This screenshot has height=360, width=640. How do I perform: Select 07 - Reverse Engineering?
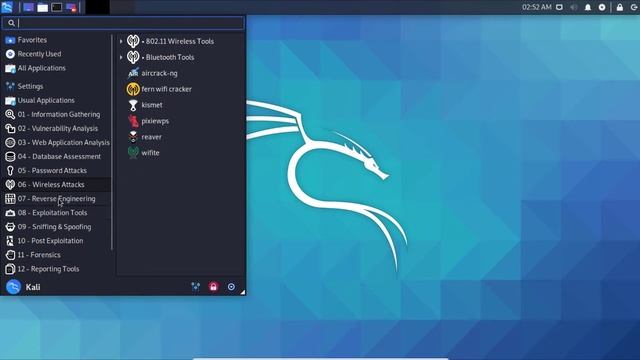56,199
